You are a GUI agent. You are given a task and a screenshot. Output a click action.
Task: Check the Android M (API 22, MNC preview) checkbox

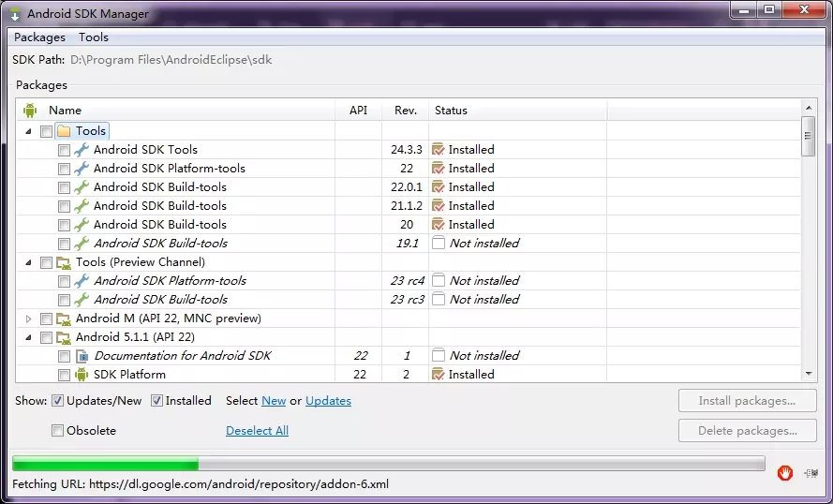[x=46, y=319]
